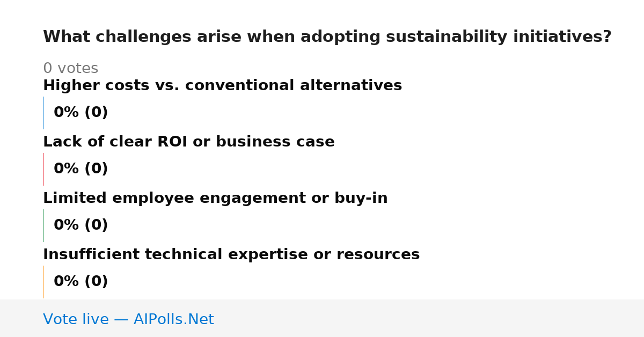Open the Vote live — AIPolls.Net link

point(128,319)
